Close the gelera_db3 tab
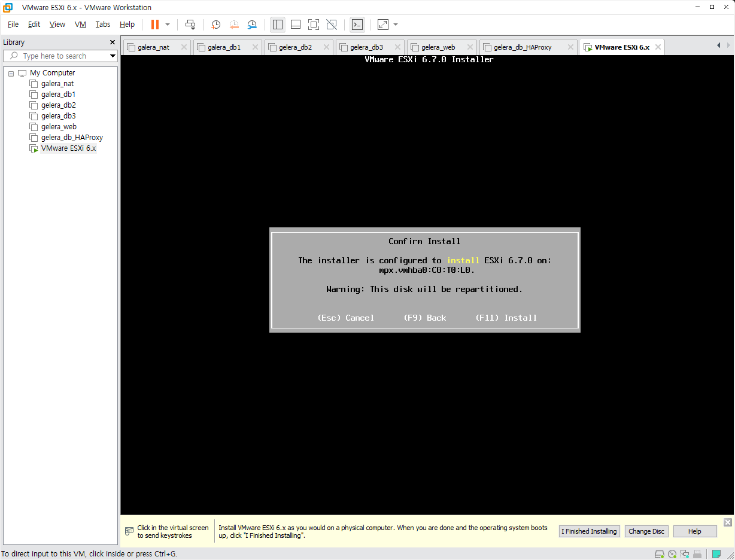This screenshot has height=560, width=735. [x=397, y=47]
